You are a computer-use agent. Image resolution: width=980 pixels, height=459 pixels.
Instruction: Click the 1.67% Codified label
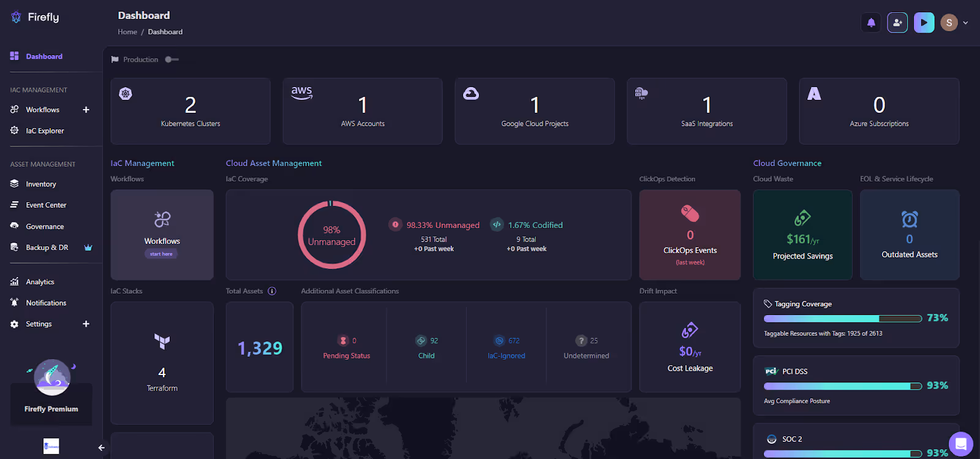click(535, 225)
